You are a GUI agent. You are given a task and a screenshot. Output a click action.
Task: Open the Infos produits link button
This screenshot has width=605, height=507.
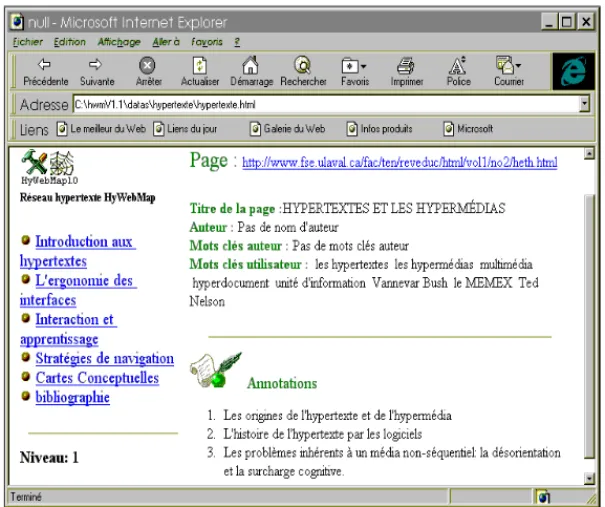(380, 129)
